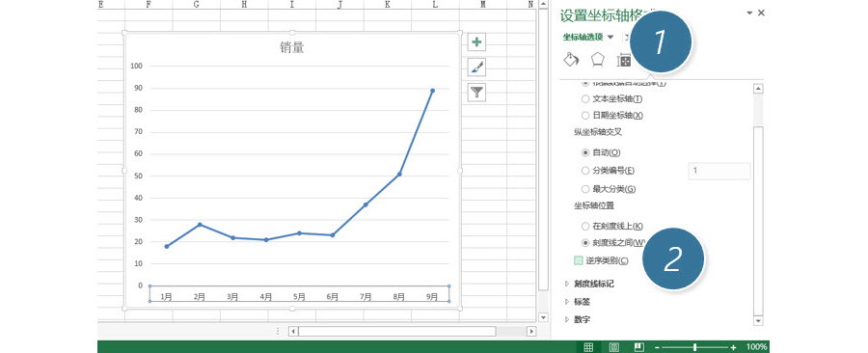Click the pane scrollbar down arrow
Image resolution: width=868 pixels, height=353 pixels.
758,320
